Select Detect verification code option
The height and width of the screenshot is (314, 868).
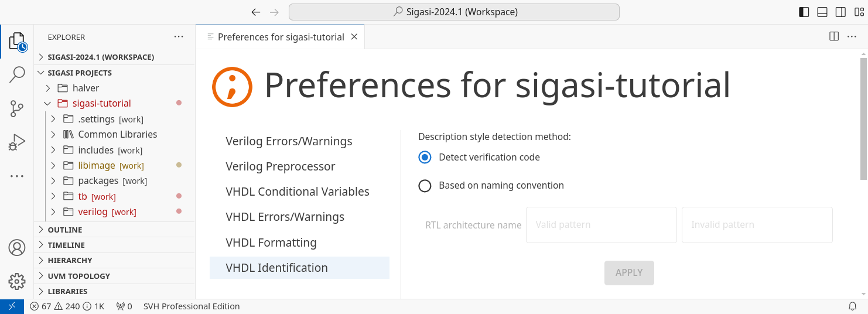pyautogui.click(x=425, y=157)
